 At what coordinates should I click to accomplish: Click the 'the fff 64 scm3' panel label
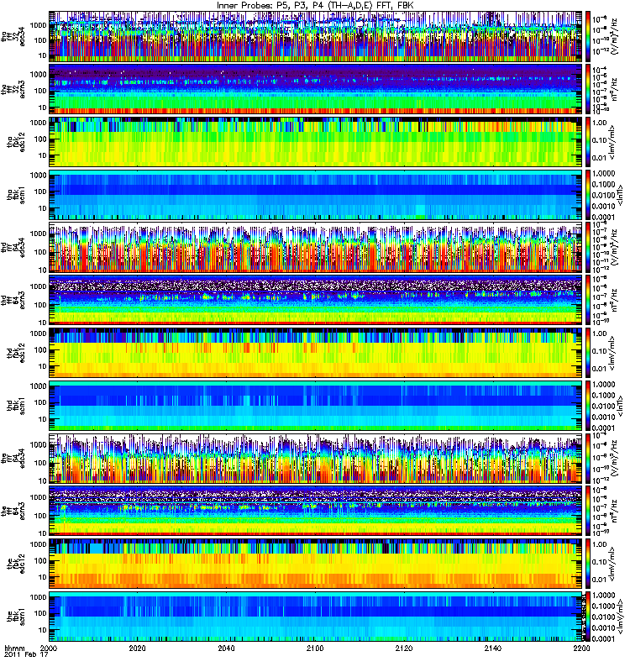(x=13, y=511)
